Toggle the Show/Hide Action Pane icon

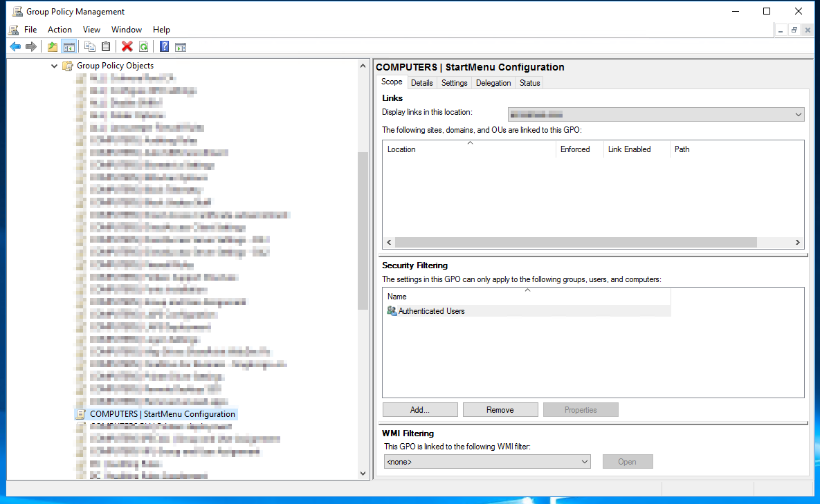point(181,47)
